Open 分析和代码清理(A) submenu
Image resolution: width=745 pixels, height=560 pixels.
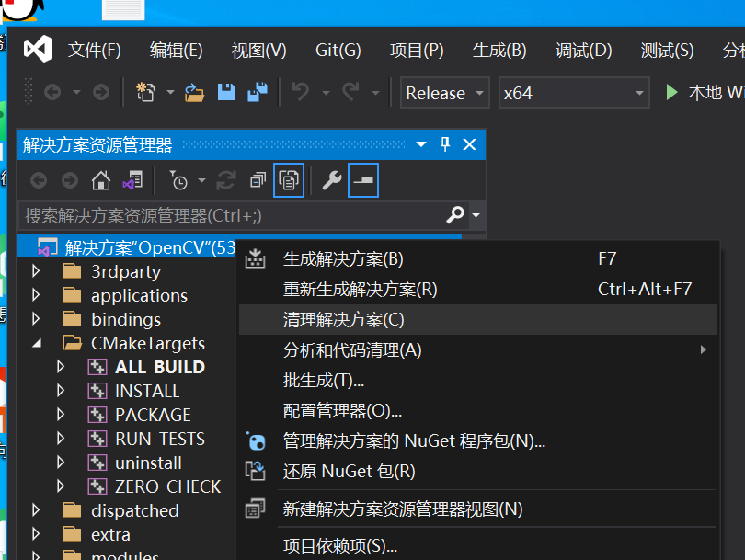(x=478, y=350)
